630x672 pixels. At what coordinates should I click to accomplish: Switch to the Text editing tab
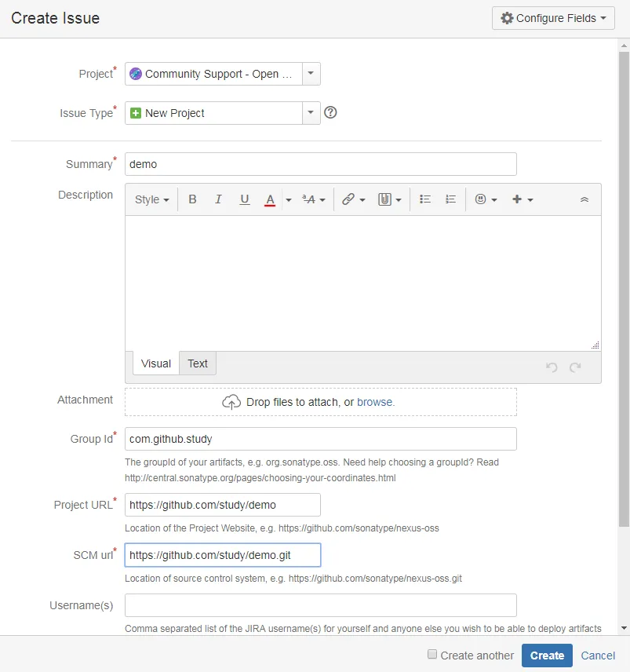(197, 363)
